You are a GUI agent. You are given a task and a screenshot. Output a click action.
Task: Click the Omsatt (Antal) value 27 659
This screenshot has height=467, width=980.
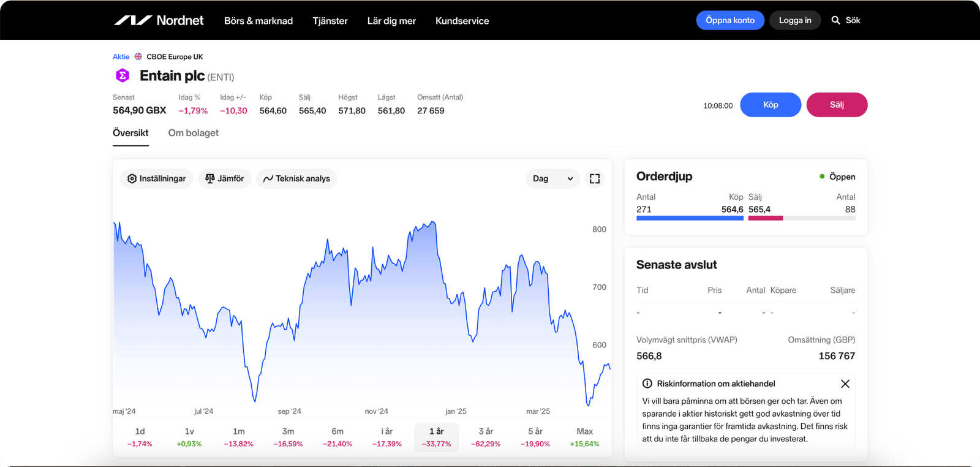click(431, 111)
